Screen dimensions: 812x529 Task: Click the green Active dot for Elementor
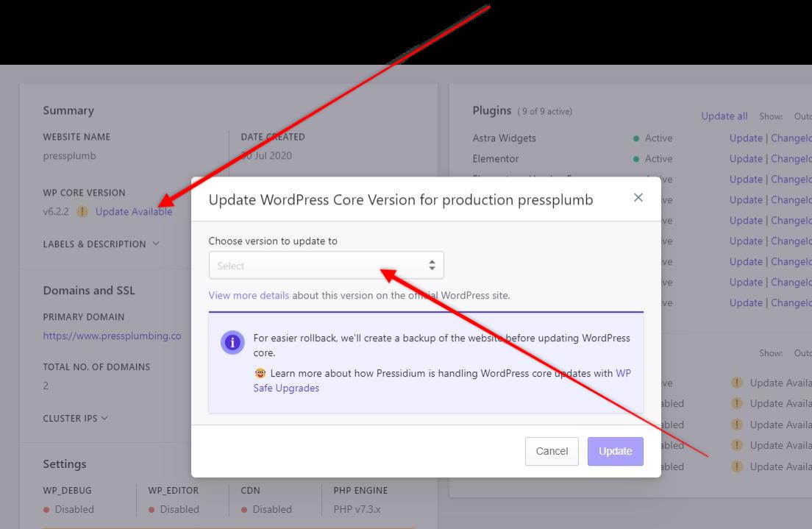tap(636, 159)
